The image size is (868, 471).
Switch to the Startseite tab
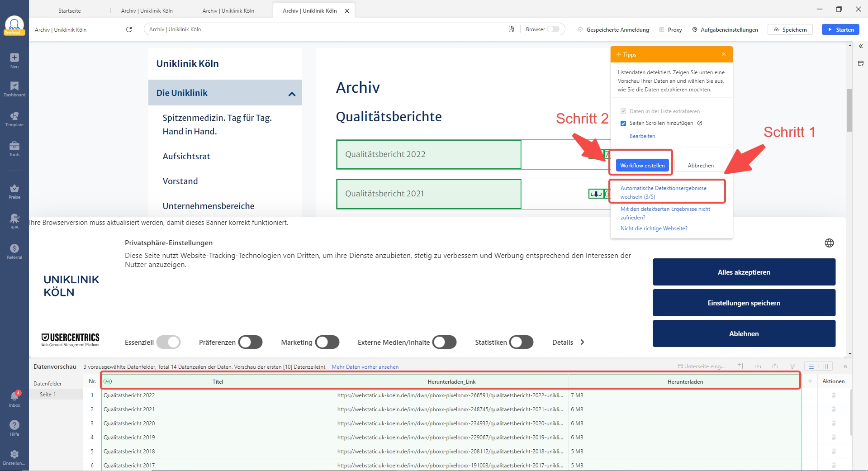click(70, 11)
